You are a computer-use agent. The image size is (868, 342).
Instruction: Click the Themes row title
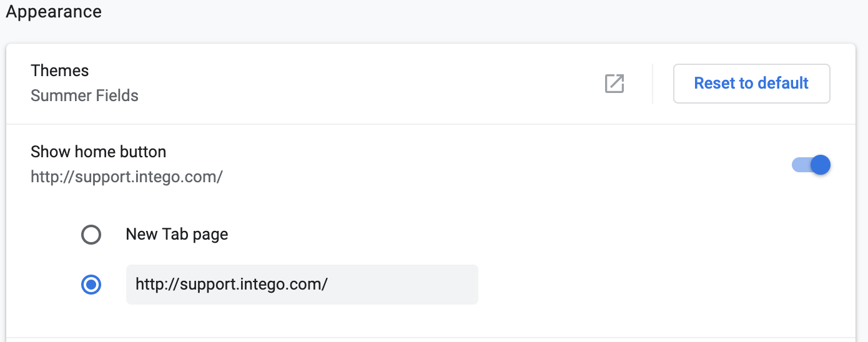(x=60, y=71)
